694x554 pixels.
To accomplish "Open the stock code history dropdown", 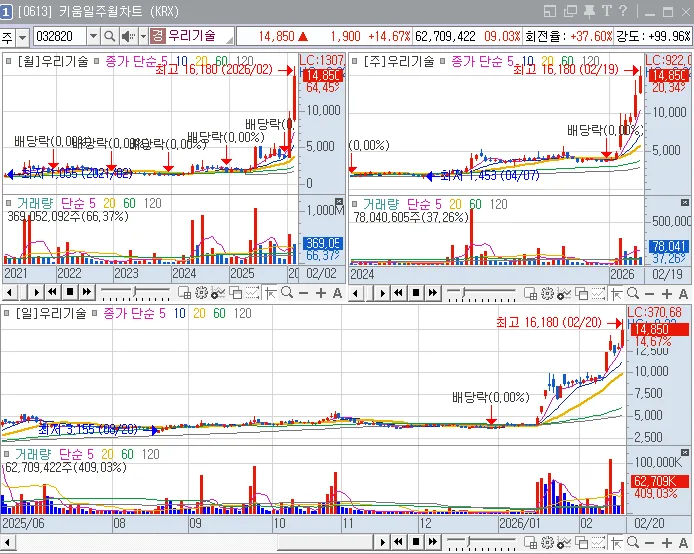I will (x=93, y=36).
